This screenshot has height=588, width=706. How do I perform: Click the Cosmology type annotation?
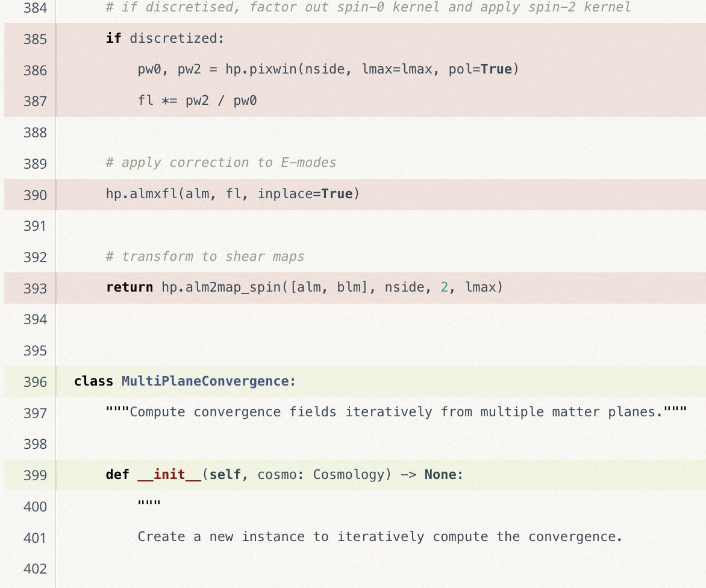pyautogui.click(x=348, y=475)
